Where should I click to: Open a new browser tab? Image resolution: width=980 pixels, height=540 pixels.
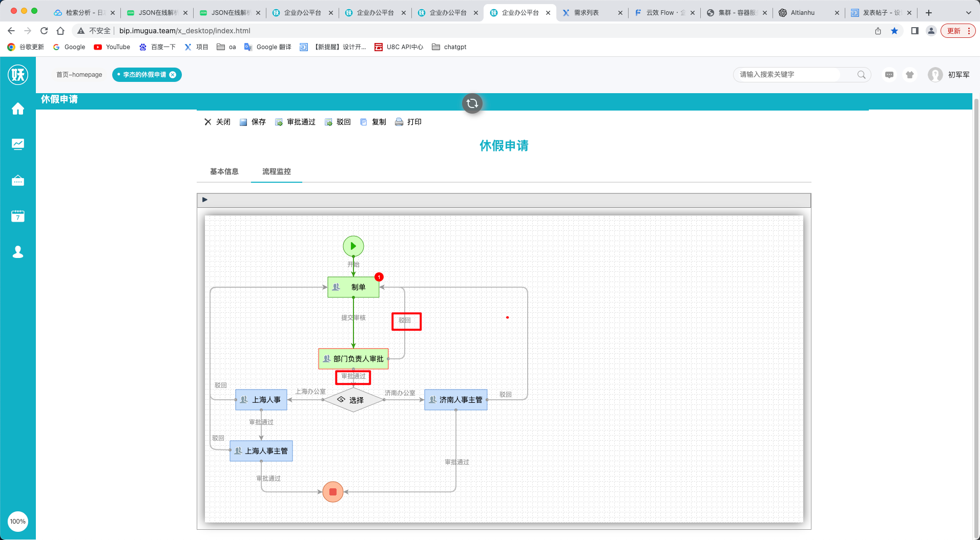929,13
